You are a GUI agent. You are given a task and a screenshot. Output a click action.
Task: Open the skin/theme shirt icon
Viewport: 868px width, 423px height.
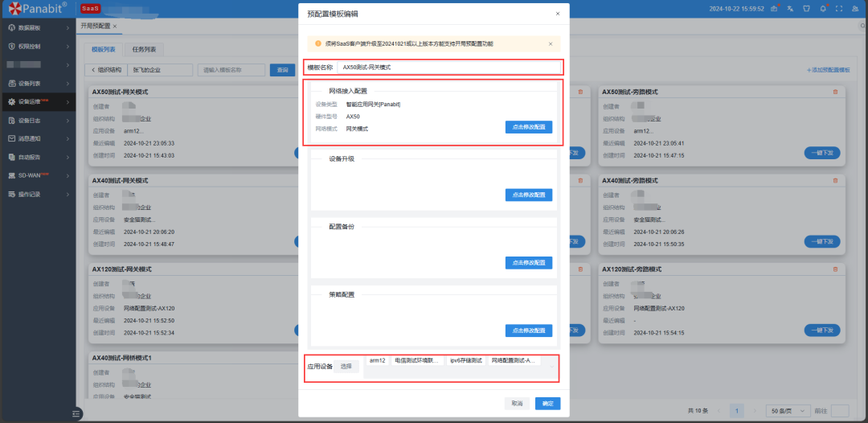807,8
